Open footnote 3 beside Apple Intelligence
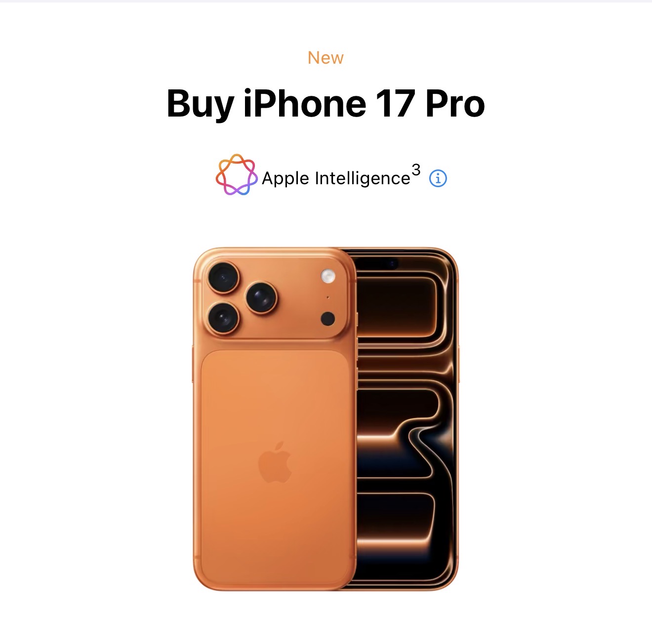Viewport: 652px width, 644px height. [416, 170]
